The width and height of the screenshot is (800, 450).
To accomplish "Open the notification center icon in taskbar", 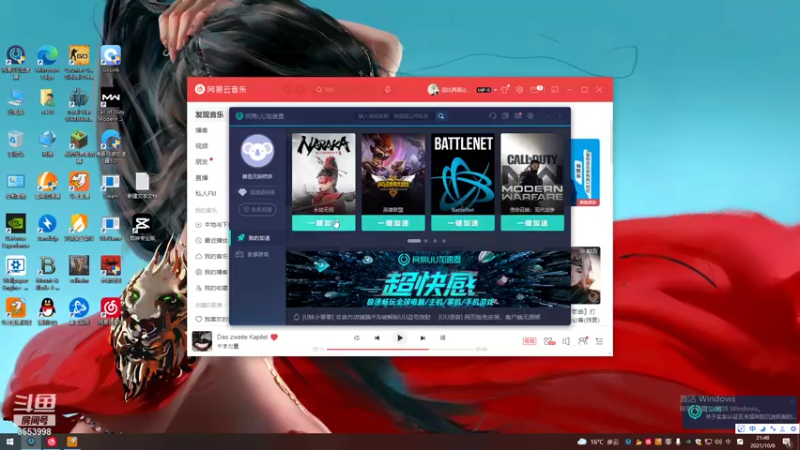I will click(x=787, y=442).
